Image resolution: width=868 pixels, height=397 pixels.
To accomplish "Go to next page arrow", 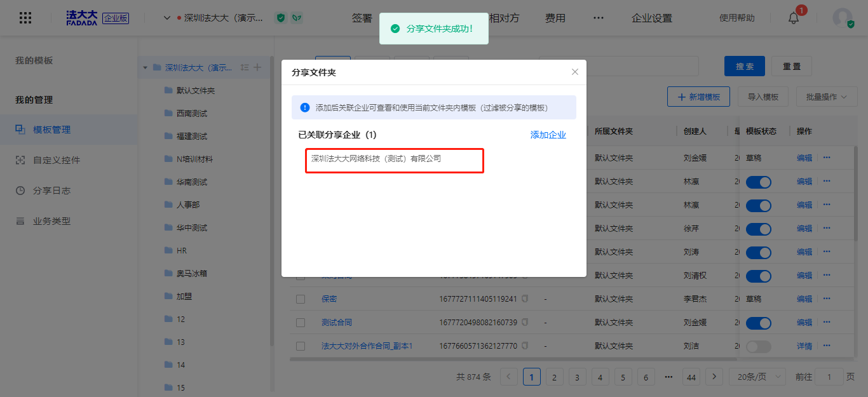I will click(x=714, y=377).
